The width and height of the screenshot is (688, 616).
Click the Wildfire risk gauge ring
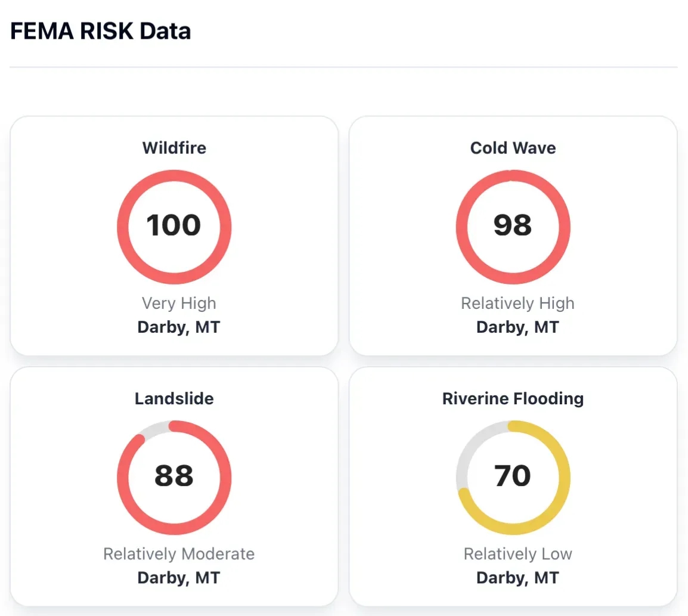(123, 227)
